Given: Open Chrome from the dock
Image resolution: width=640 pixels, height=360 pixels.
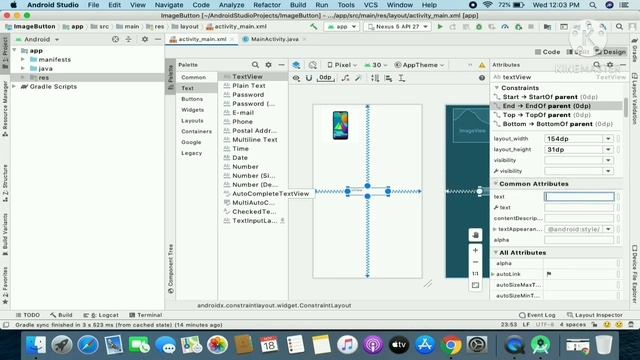Looking at the screenshot, I should (451, 345).
